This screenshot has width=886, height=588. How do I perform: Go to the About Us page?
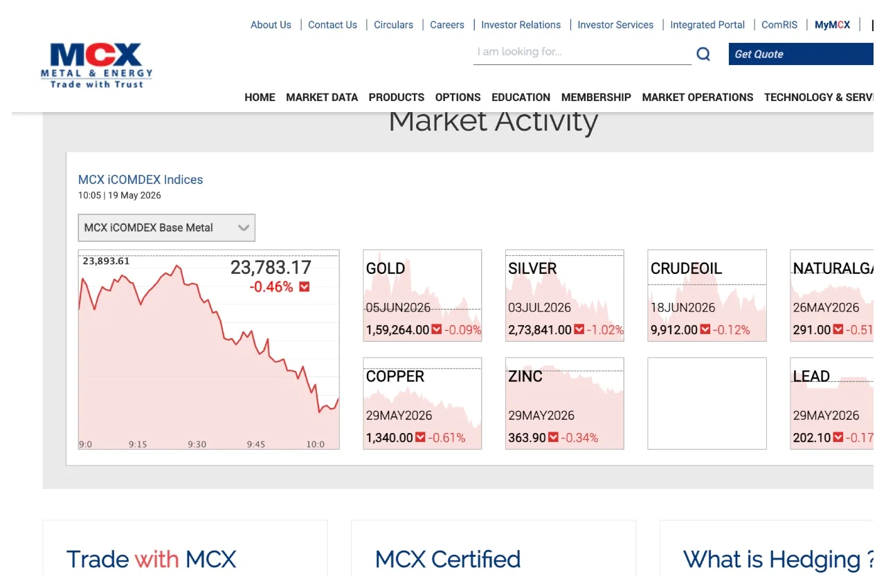coord(271,25)
